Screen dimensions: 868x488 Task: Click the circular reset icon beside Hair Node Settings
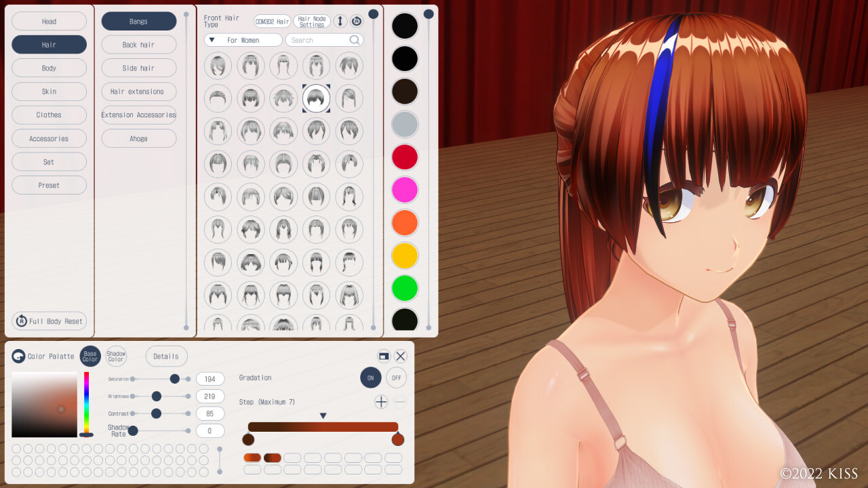pos(355,21)
